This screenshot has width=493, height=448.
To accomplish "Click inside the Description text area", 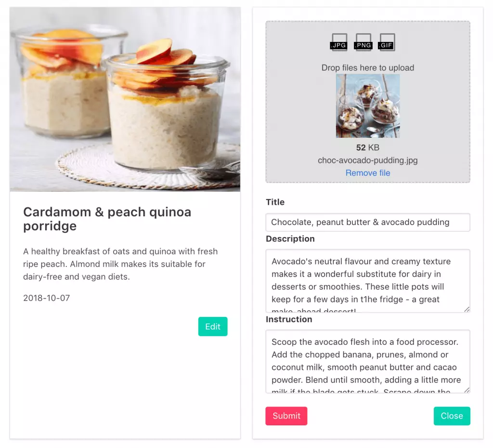I will tap(368, 281).
